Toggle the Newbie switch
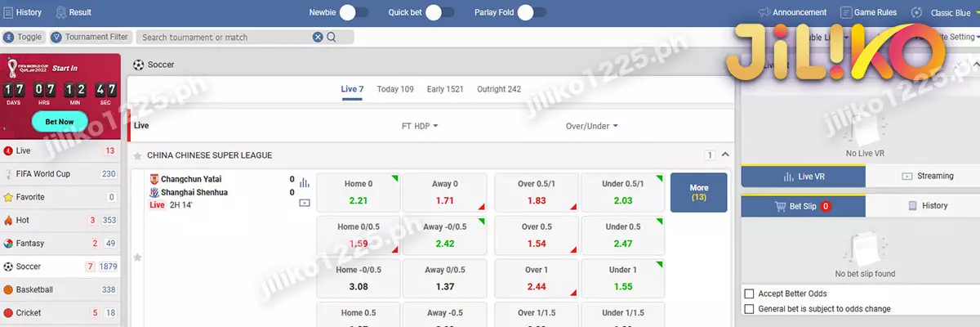 click(354, 12)
